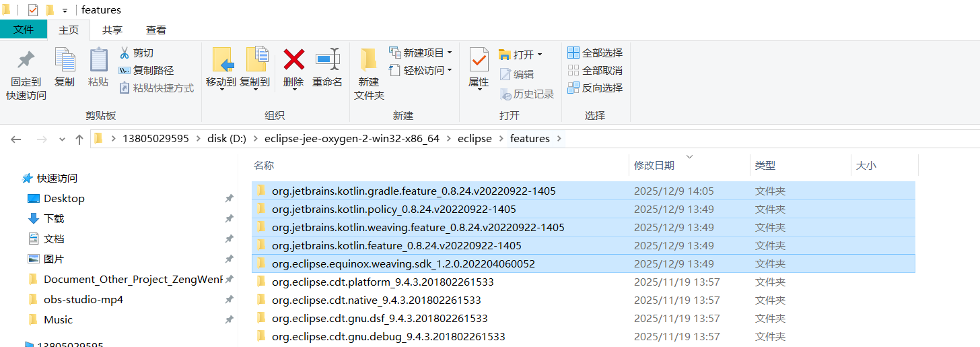Image resolution: width=980 pixels, height=347 pixels.
Task: Click 粘贴快捷方式 command
Action: point(157,88)
